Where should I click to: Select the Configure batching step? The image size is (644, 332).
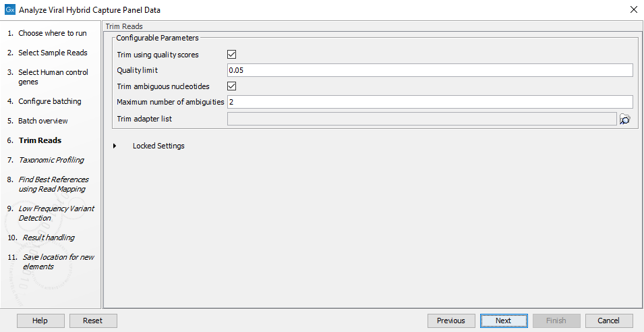(49, 101)
